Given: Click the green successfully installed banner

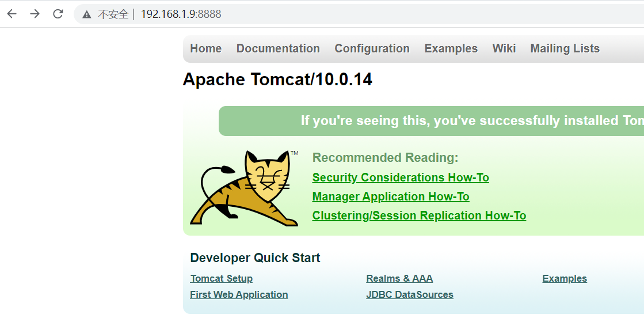Looking at the screenshot, I should (431, 121).
